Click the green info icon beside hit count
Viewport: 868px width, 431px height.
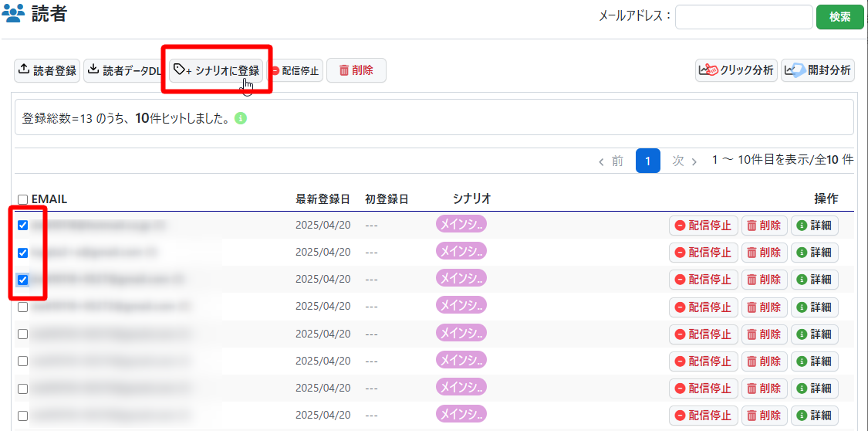(241, 119)
